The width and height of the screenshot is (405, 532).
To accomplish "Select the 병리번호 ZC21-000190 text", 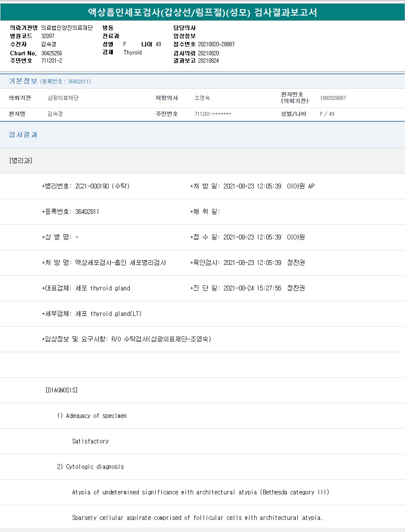I will (102, 186).
